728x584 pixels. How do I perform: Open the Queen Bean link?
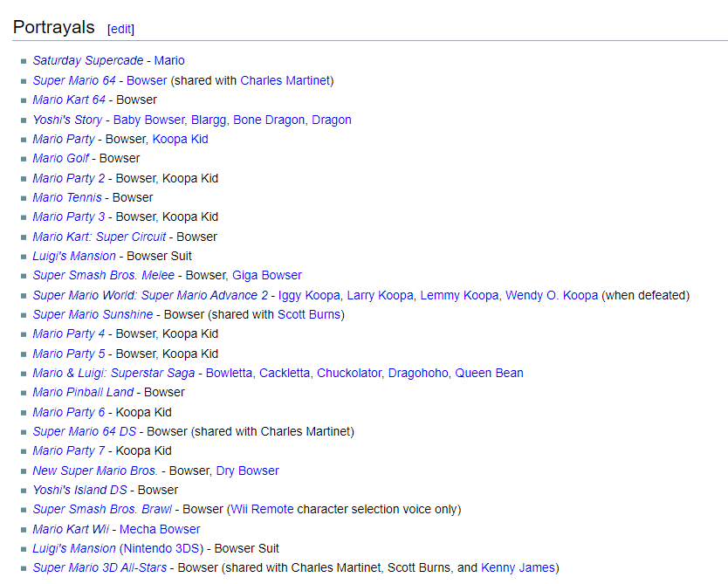[x=490, y=374]
